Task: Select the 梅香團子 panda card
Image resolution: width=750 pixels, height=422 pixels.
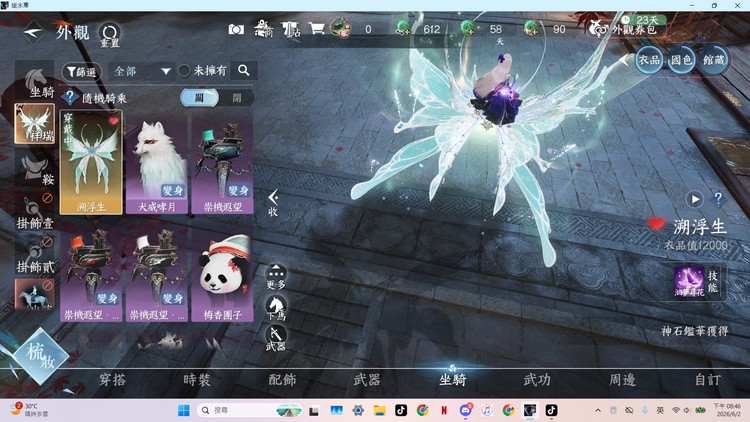Action: coord(222,274)
